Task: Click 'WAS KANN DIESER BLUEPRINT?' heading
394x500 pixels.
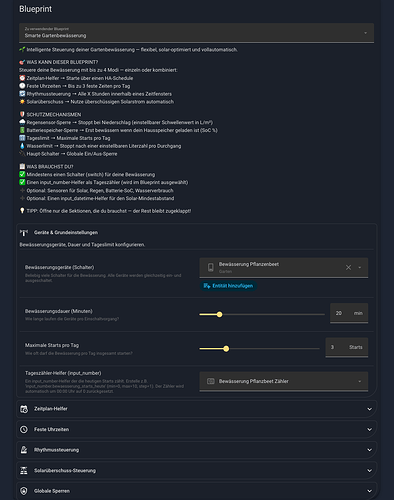Action: pyautogui.click(x=62, y=62)
